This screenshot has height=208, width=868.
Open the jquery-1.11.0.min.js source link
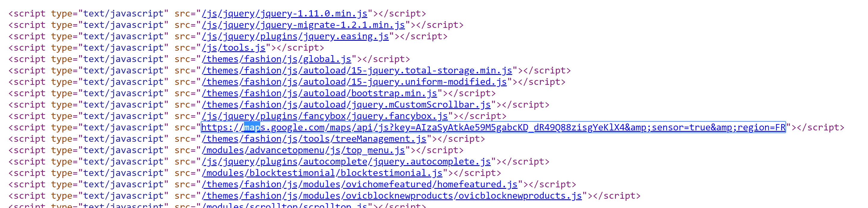(x=285, y=13)
